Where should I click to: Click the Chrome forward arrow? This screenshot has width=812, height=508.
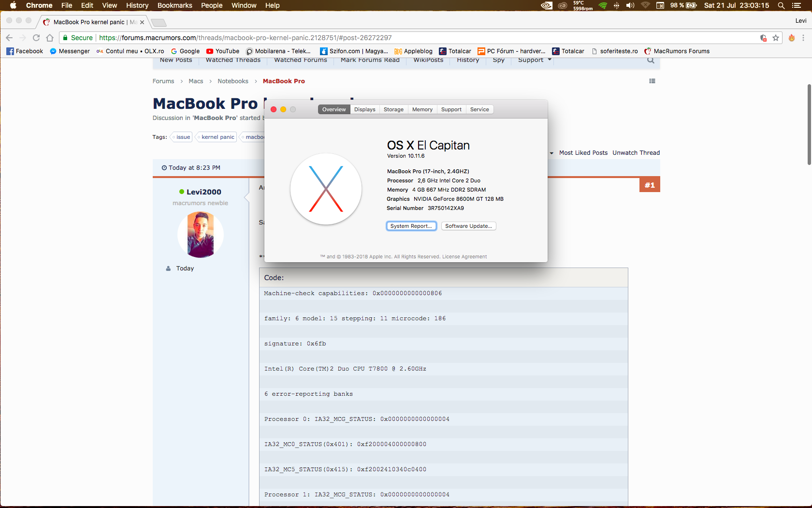pyautogui.click(x=23, y=38)
